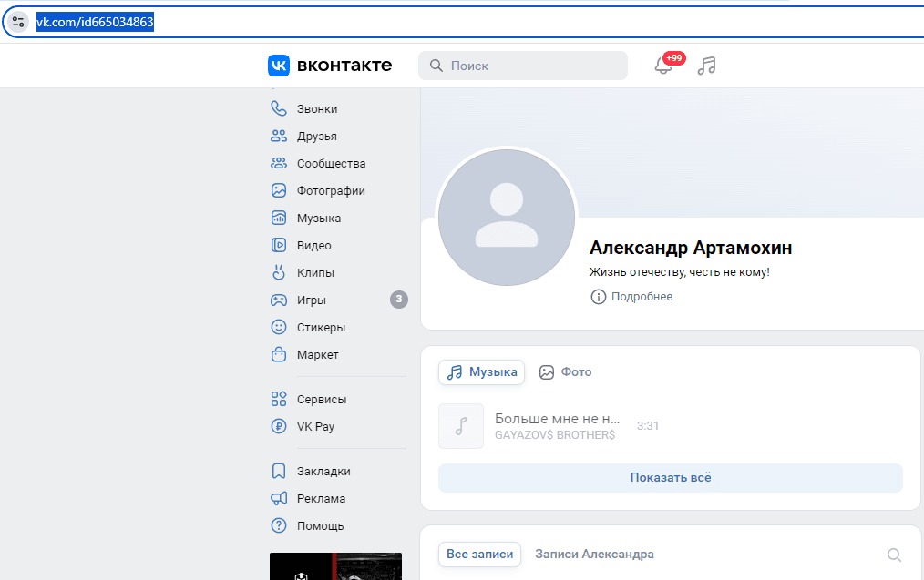
Task: Open Сообщества menu item
Action: [331, 164]
